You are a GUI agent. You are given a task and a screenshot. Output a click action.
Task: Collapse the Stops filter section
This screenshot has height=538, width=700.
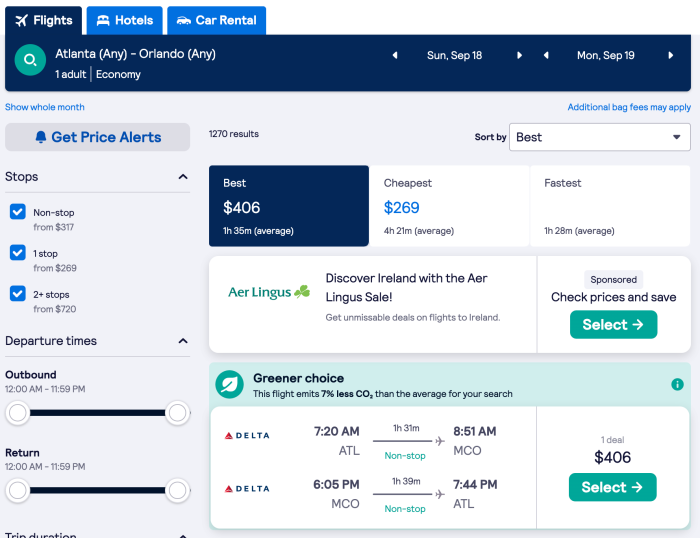click(182, 177)
